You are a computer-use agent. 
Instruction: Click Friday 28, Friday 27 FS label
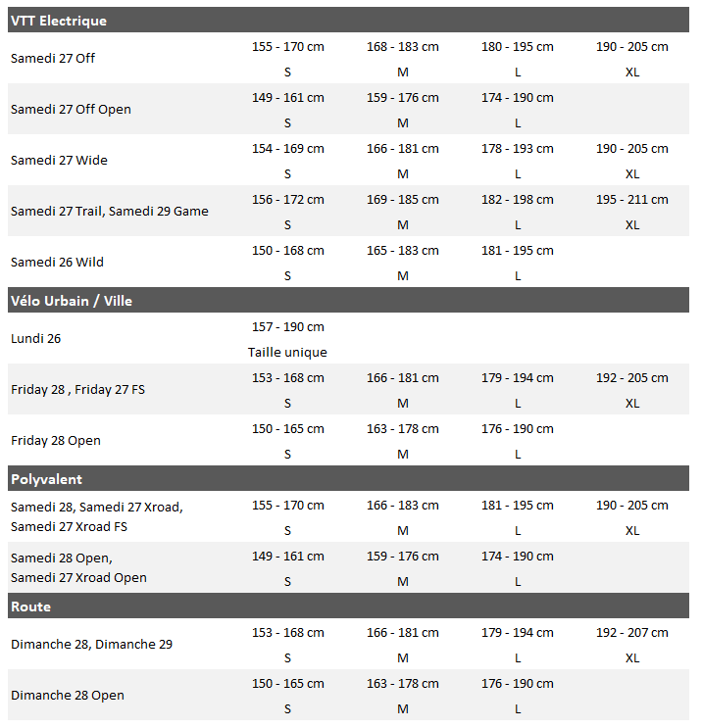[x=77, y=389]
